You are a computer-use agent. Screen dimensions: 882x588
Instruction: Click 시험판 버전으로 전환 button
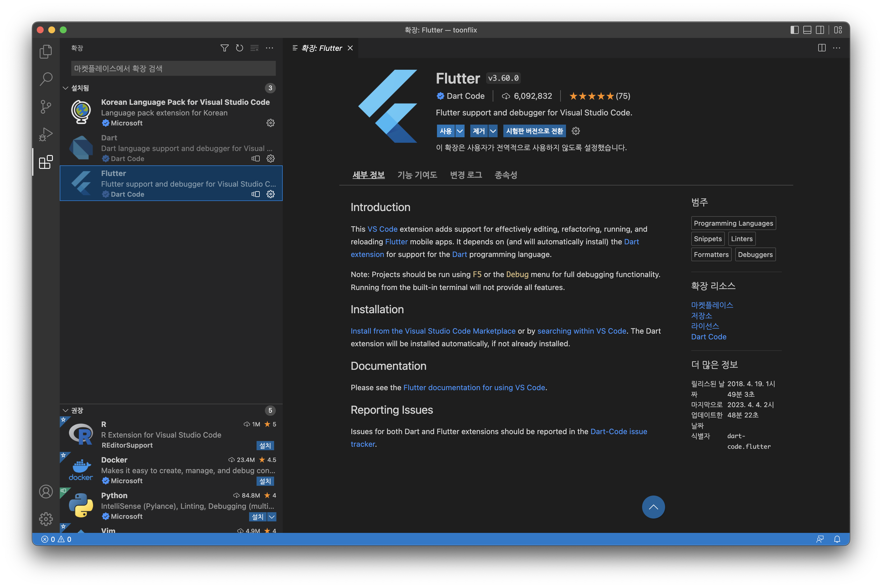click(x=534, y=131)
